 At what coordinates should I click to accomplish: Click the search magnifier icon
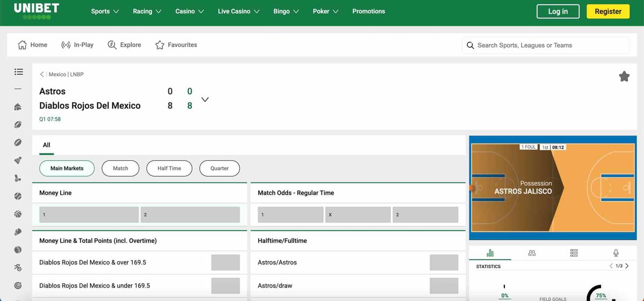470,46
